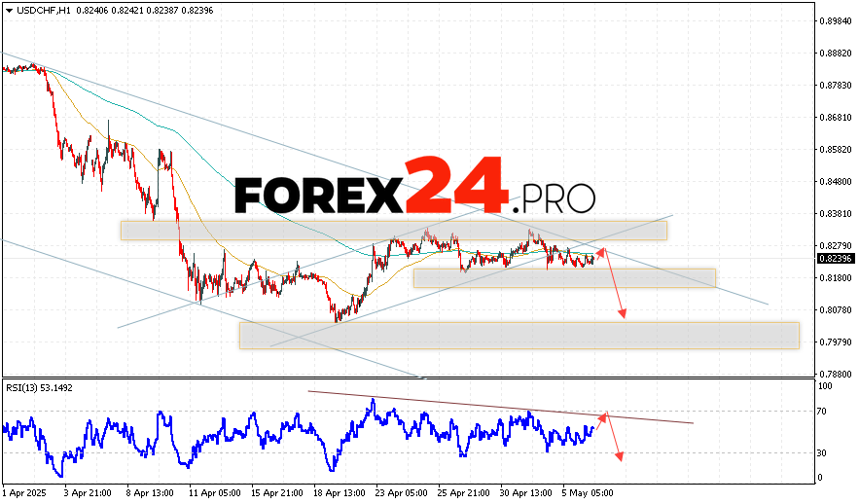Open the USDCHF,H1 chart menu arrow
Screen dimensions: 859x504
[x=9, y=11]
